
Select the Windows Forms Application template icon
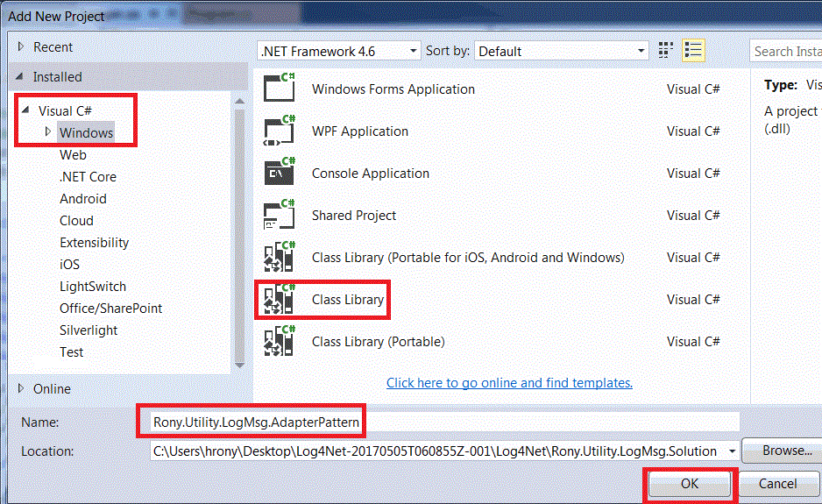click(x=280, y=88)
